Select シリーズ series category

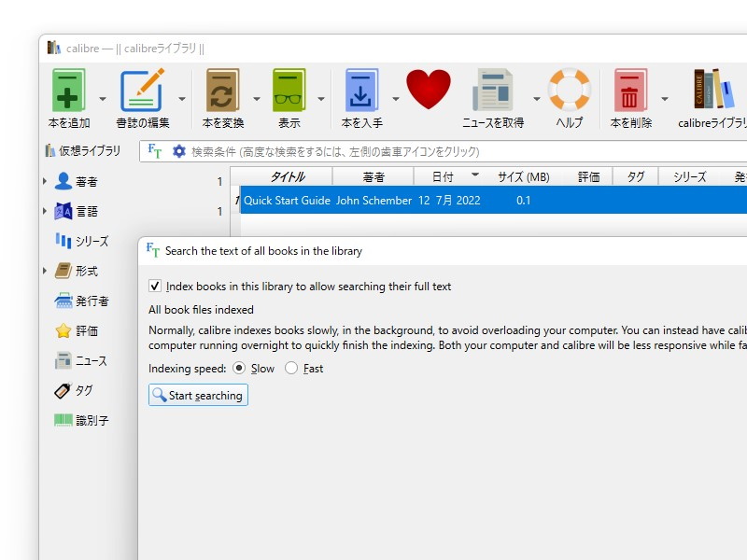click(x=82, y=241)
